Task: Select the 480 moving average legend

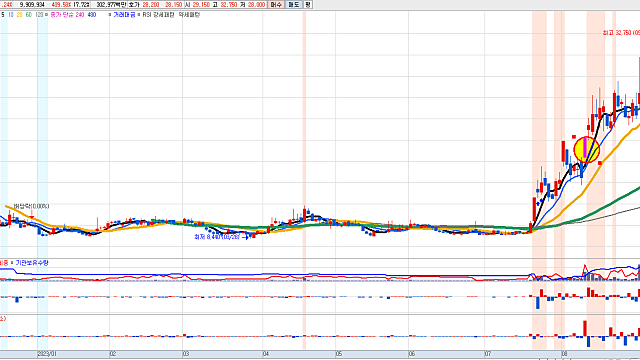Action: [92, 15]
